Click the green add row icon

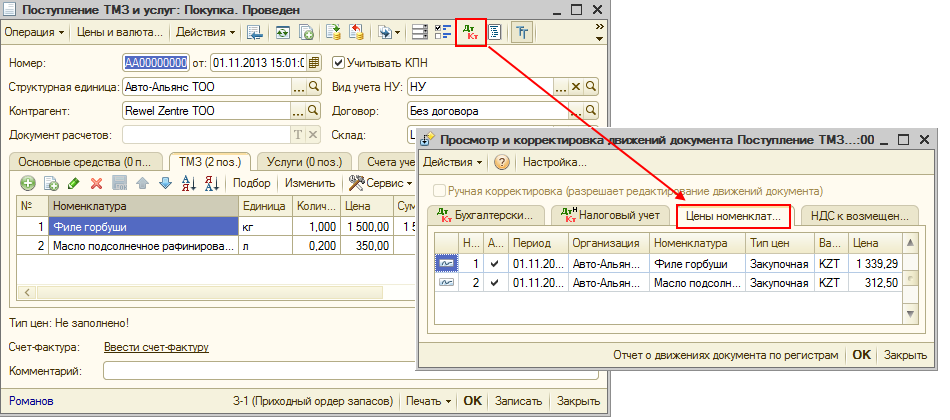[x=26, y=183]
